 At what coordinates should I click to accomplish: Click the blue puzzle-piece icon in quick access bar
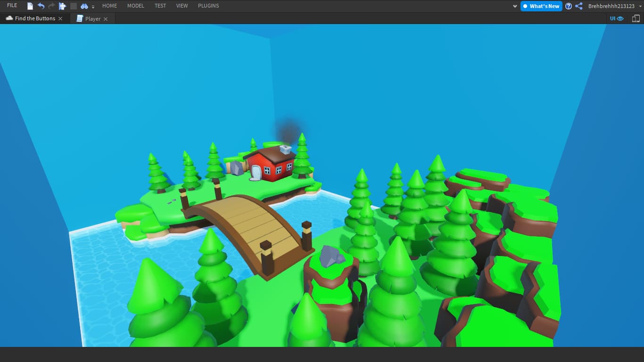[62, 6]
